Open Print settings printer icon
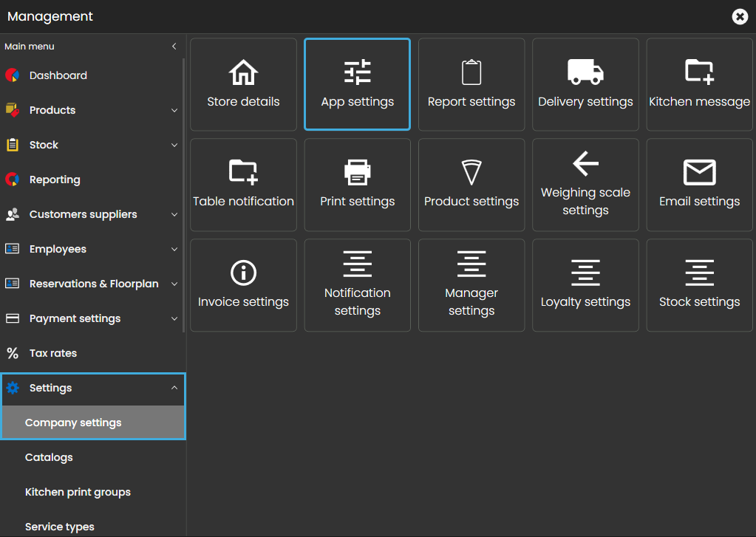This screenshot has width=756, height=537. point(358,172)
